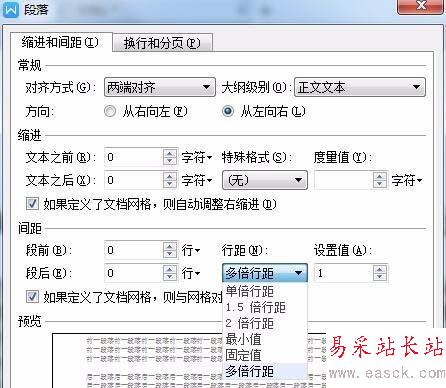The height and width of the screenshot is (388, 446).
Task: Increase 文本之后 value with up arrow
Action: click(170, 177)
